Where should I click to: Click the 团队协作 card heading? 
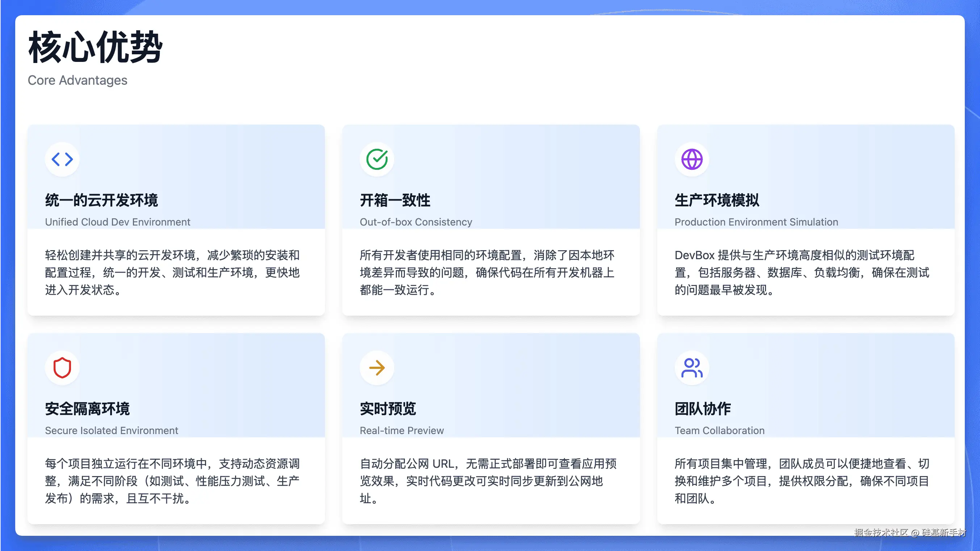(703, 409)
